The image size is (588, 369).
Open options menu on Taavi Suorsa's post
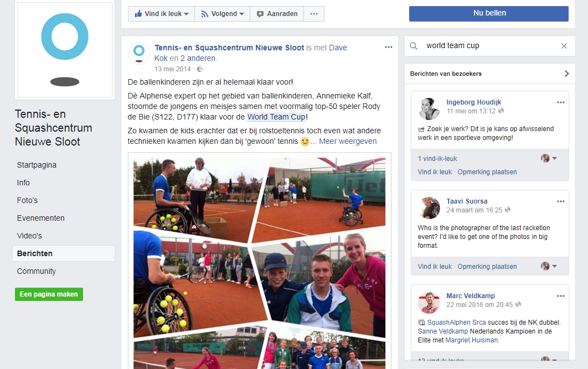[x=561, y=201]
